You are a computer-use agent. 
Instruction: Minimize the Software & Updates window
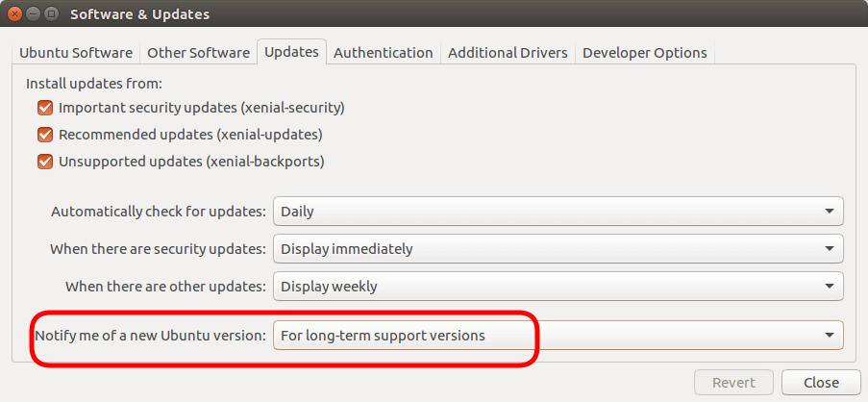(x=34, y=13)
